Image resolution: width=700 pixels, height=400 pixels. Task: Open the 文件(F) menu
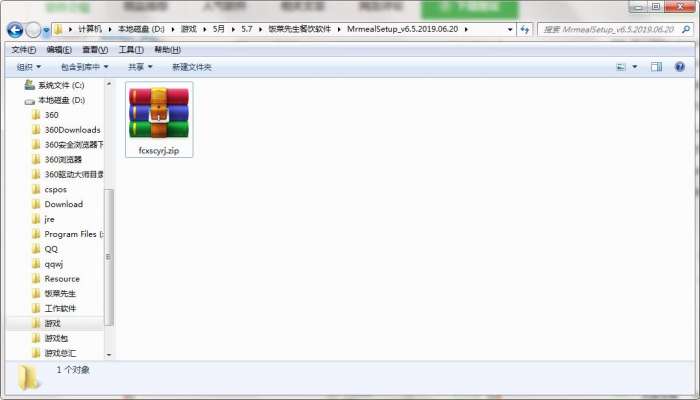[x=24, y=50]
